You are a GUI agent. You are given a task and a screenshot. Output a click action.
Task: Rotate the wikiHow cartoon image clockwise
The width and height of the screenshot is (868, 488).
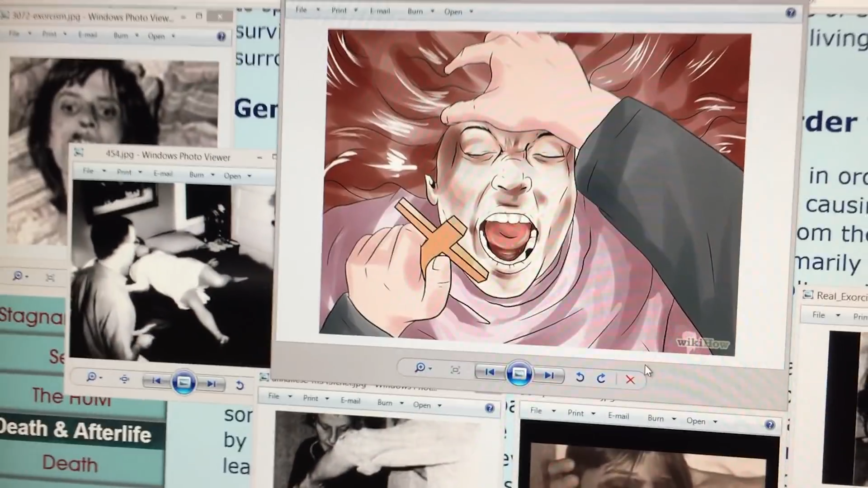(x=601, y=378)
